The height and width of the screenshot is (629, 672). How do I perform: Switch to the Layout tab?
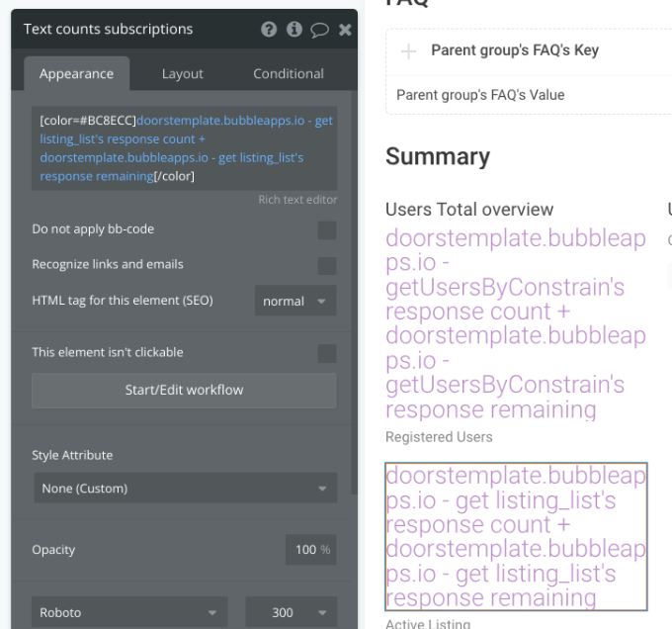pos(183,74)
